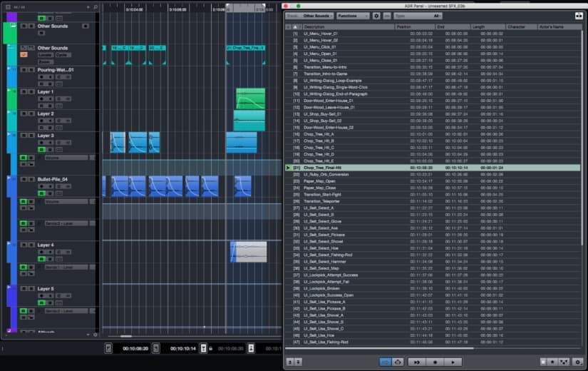Select the UI_Lockpick_Broken marker row
588x371 pixels.
pos(433,288)
